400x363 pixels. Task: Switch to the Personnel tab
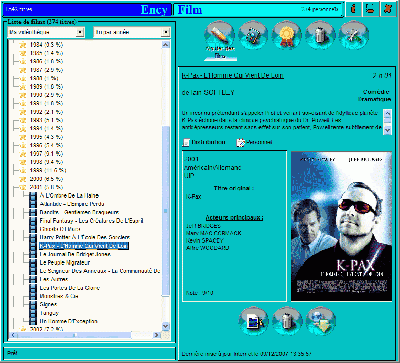(x=255, y=142)
